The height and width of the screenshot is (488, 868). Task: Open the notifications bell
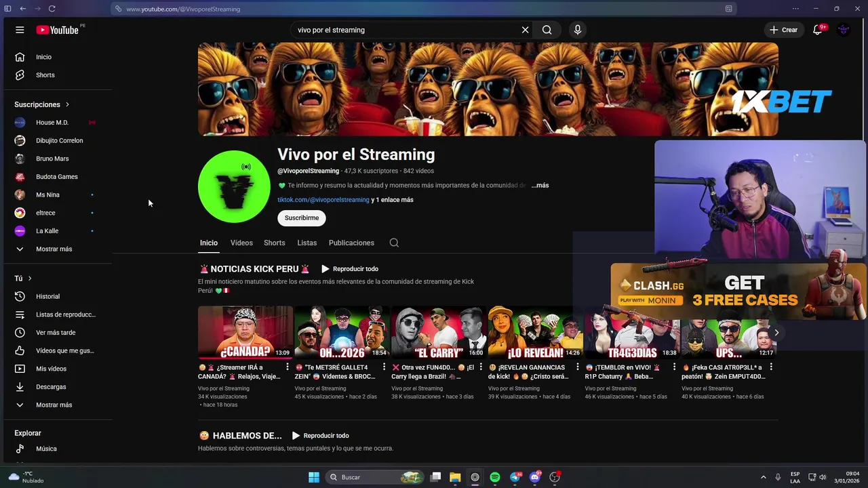[818, 30]
